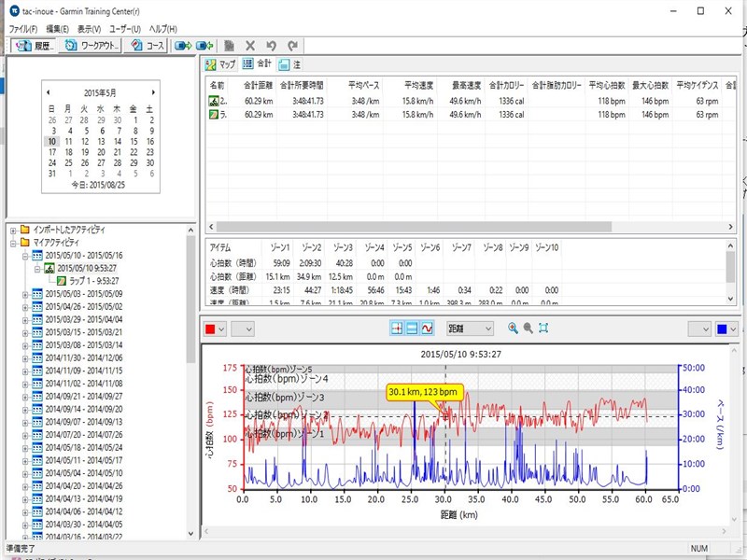747x560 pixels.
Task: Switch to the マップ (Map) tab
Action: [220, 64]
